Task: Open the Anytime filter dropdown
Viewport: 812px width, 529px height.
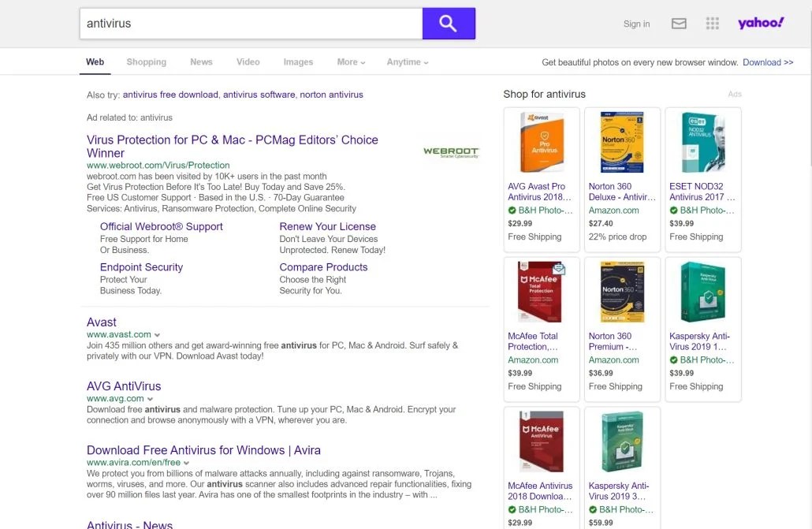Action: pos(408,61)
